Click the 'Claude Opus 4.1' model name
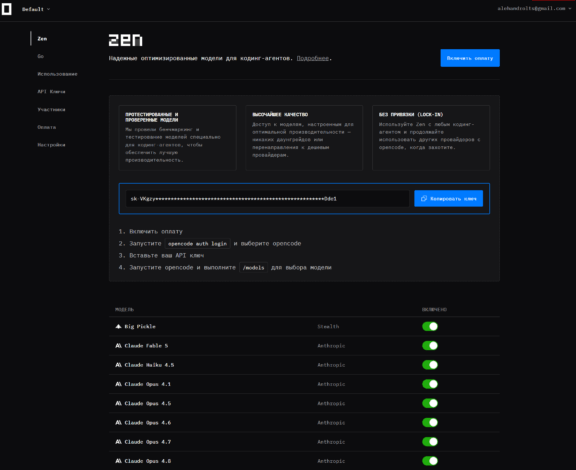576x470 pixels. [x=147, y=384]
